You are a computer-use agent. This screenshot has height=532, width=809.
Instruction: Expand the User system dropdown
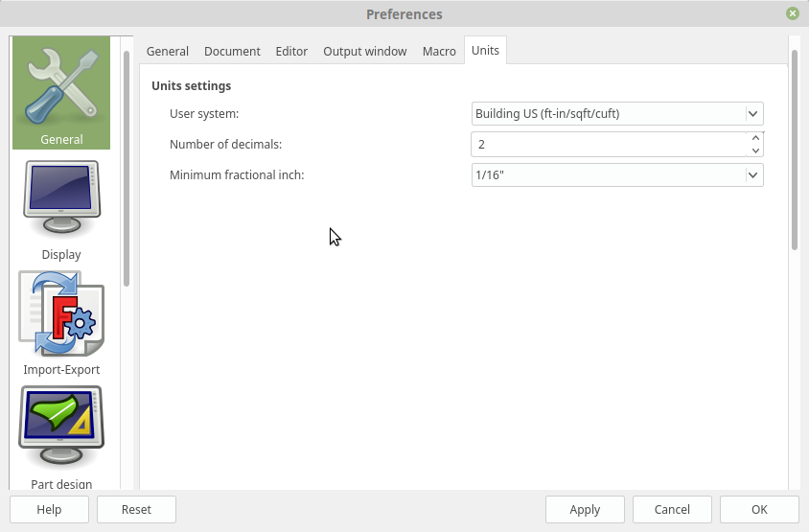(617, 113)
